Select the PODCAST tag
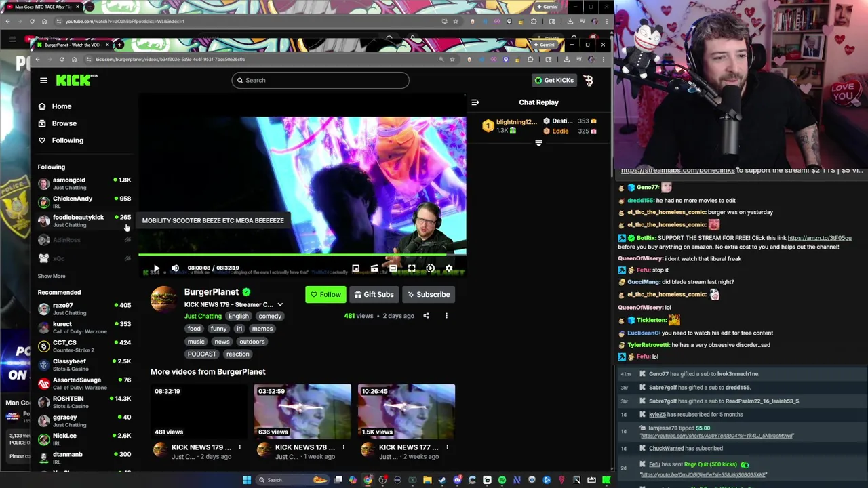 (201, 354)
